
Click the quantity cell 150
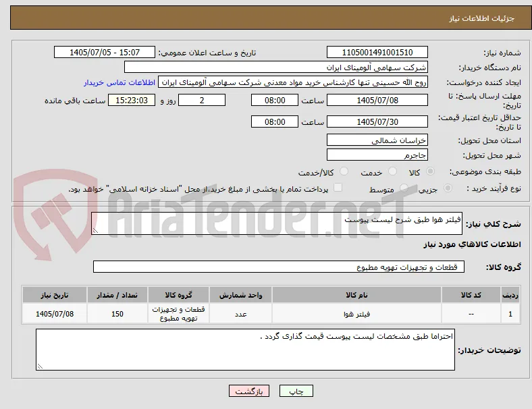(x=117, y=314)
